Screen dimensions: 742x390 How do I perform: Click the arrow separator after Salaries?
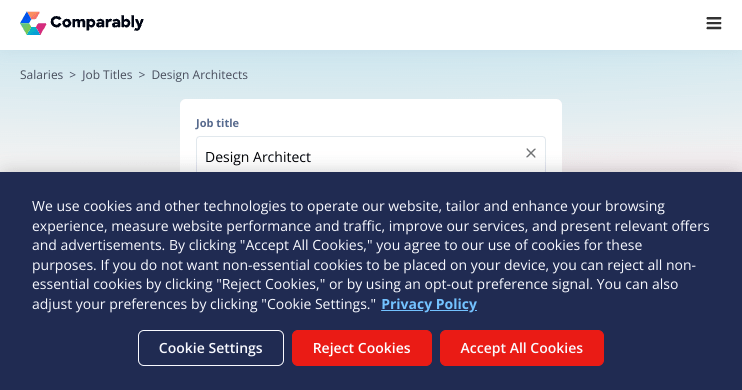72,75
